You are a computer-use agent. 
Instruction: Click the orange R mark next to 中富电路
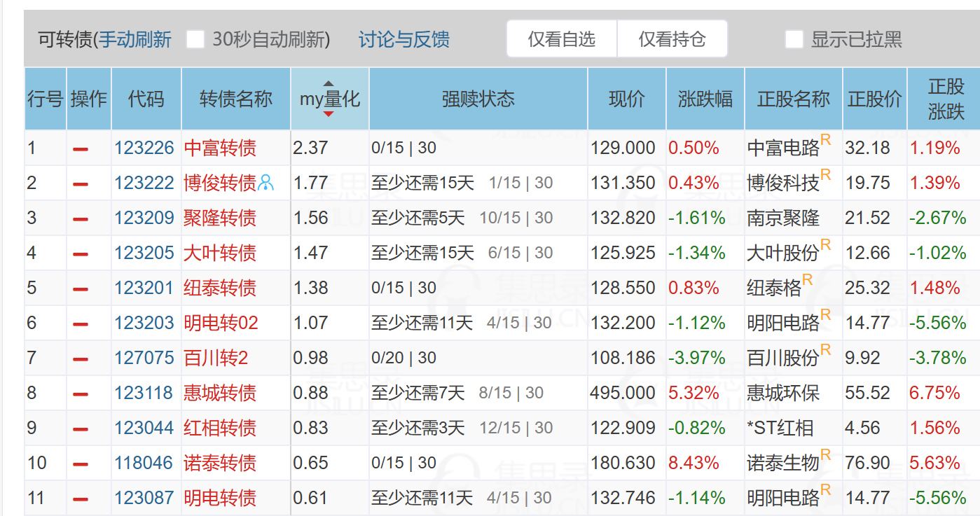826,140
